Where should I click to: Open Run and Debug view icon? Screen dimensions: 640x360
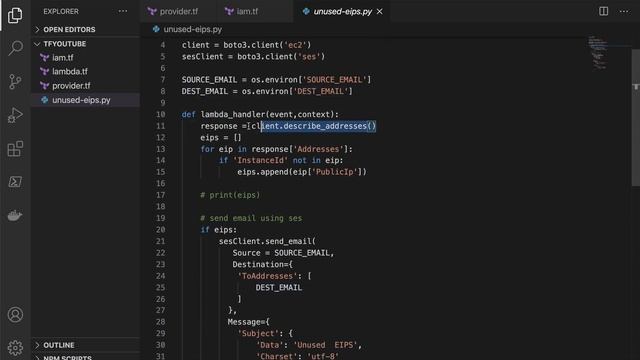coord(15,115)
